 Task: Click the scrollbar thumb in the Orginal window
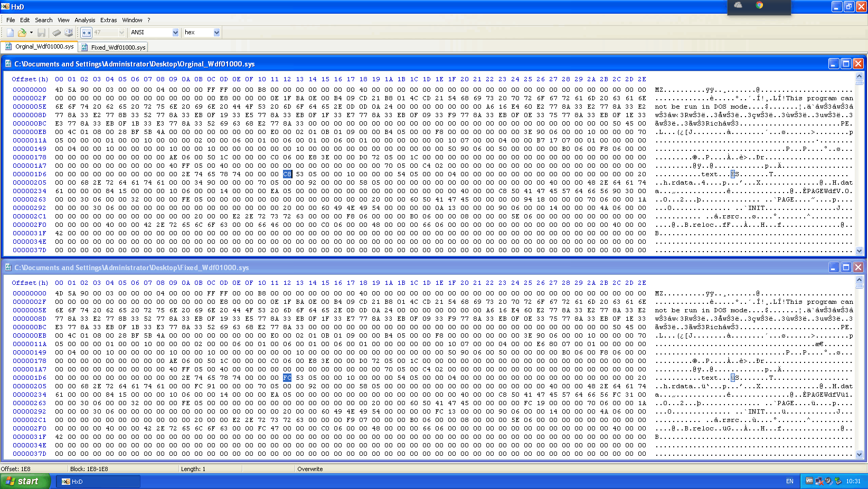click(859, 82)
